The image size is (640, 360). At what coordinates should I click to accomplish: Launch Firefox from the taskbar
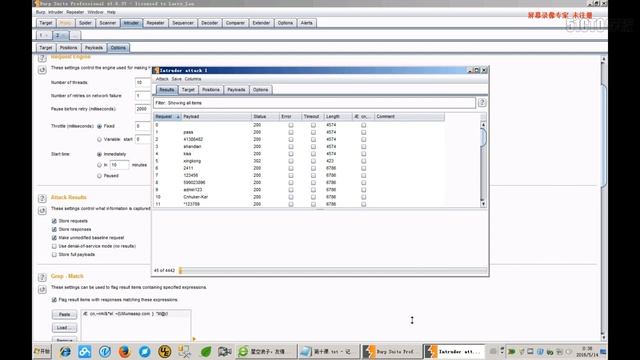pyautogui.click(x=124, y=351)
